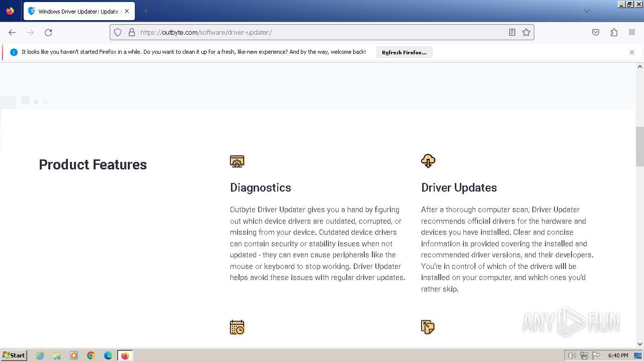Reload the current page
The width and height of the screenshot is (644, 362).
(48, 32)
